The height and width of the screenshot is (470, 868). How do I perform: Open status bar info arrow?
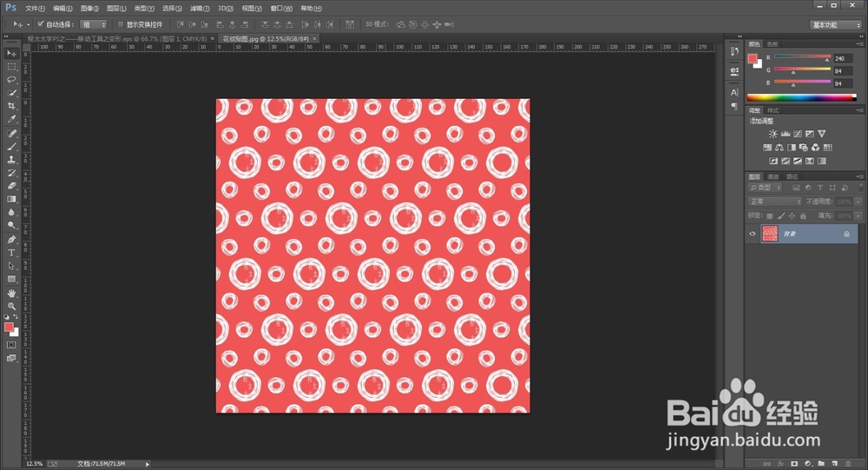tap(148, 464)
